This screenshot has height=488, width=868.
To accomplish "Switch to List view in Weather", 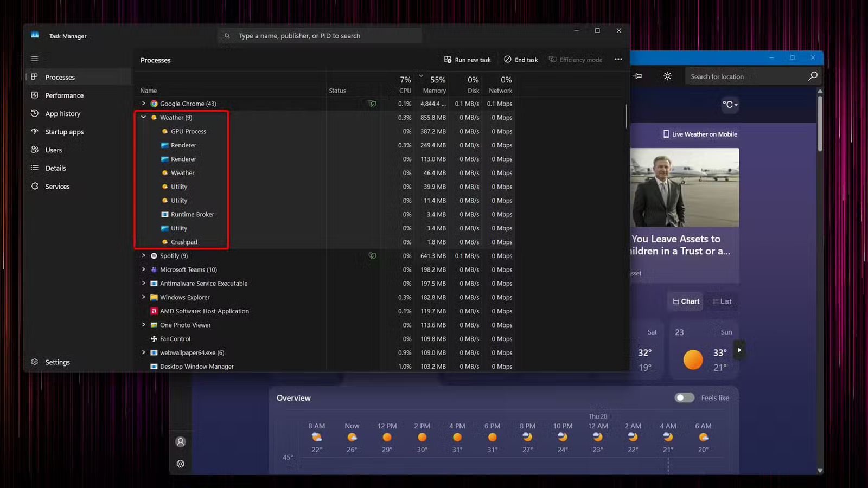I will 722,301.
